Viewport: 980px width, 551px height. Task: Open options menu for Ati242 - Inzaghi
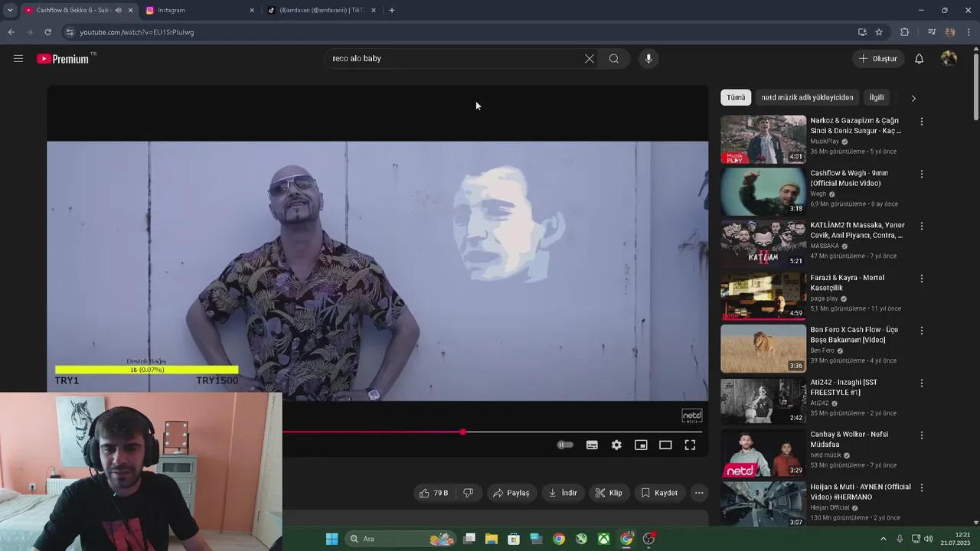pos(922,383)
